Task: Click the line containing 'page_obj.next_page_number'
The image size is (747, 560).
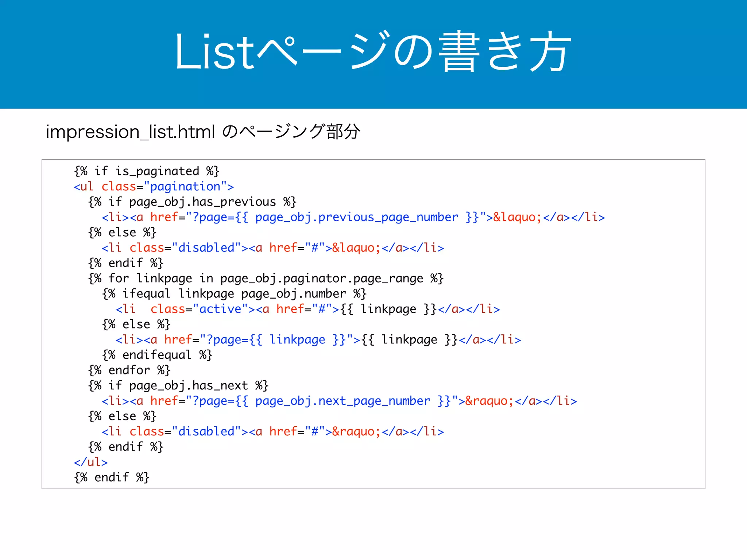Action: point(339,401)
